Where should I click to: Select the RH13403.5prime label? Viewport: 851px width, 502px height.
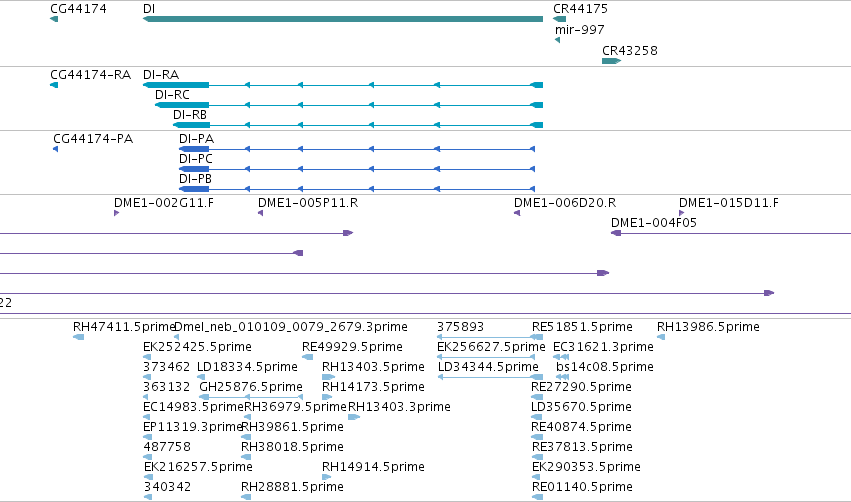pyautogui.click(x=373, y=367)
